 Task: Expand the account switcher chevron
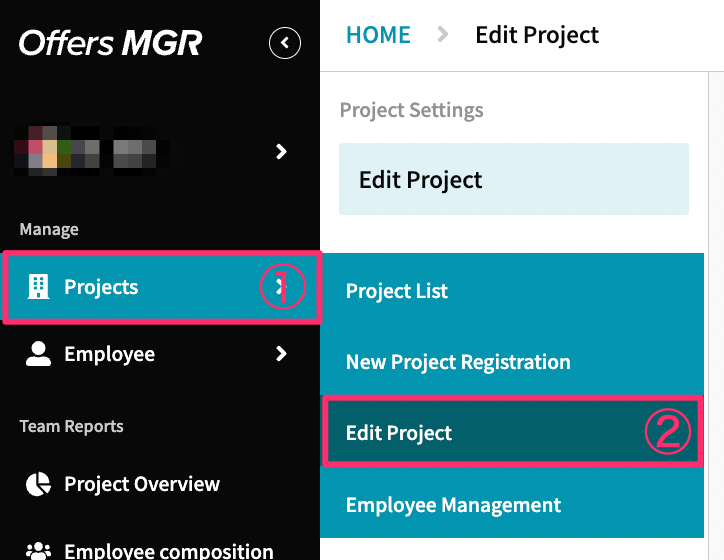[281, 151]
